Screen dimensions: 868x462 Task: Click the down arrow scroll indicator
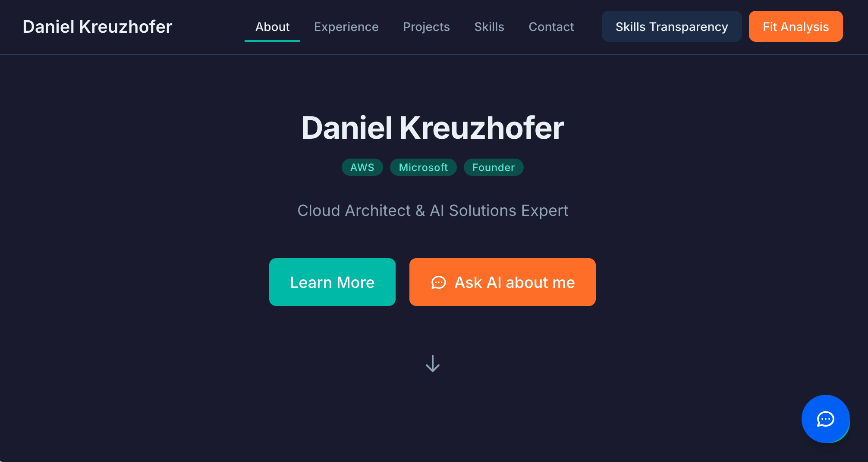coord(433,363)
